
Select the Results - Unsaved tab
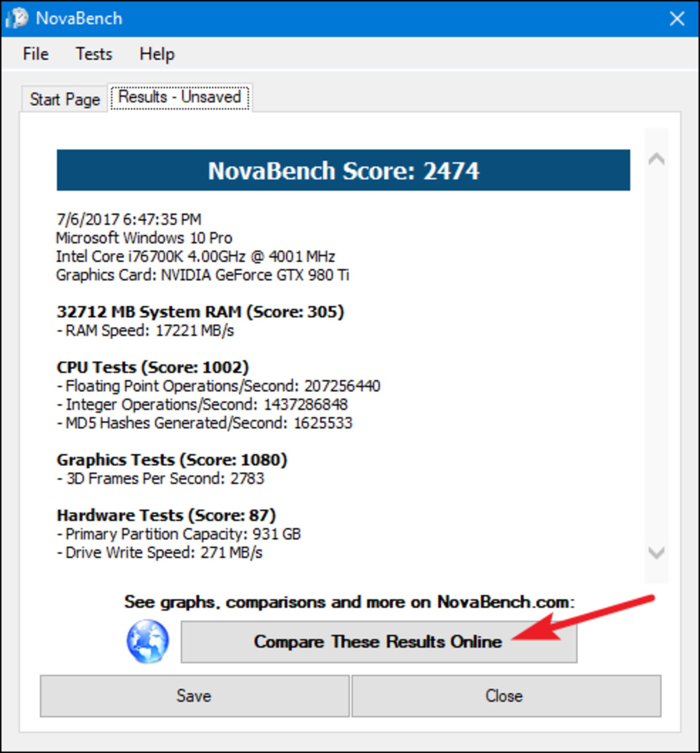[x=180, y=97]
